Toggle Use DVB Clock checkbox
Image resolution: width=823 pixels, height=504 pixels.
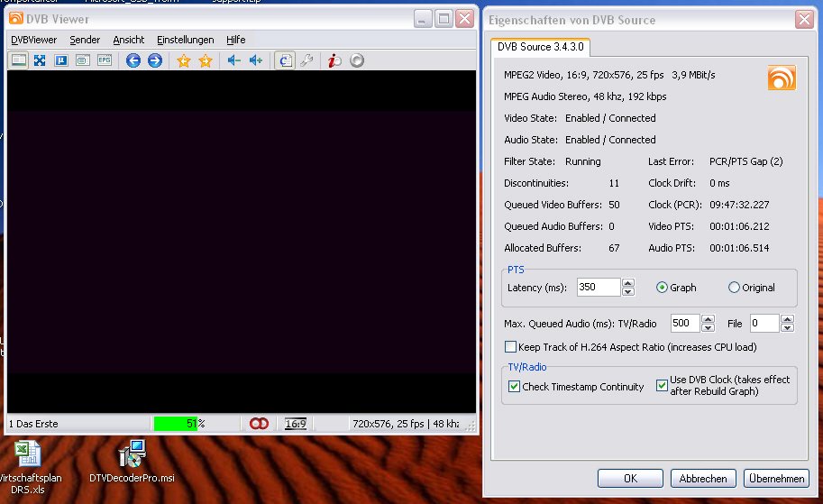click(662, 385)
